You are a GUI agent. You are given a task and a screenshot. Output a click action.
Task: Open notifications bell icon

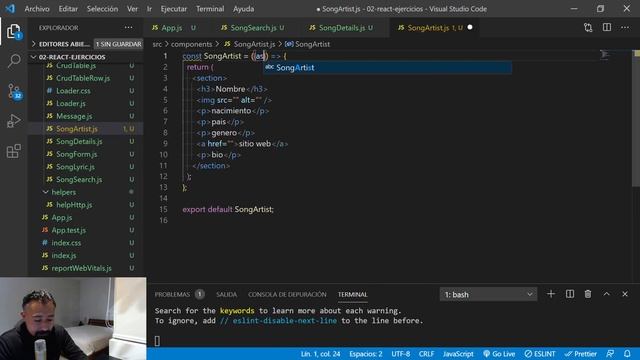[627, 354]
